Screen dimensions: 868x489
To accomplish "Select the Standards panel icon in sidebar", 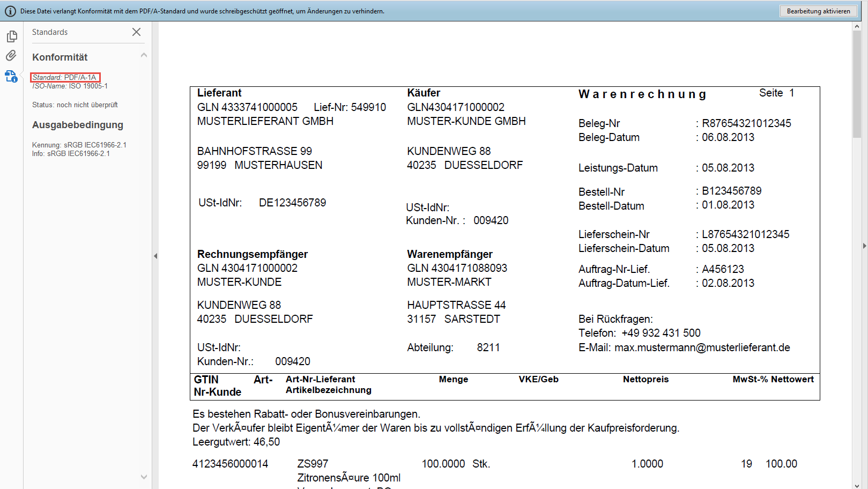I will (11, 76).
